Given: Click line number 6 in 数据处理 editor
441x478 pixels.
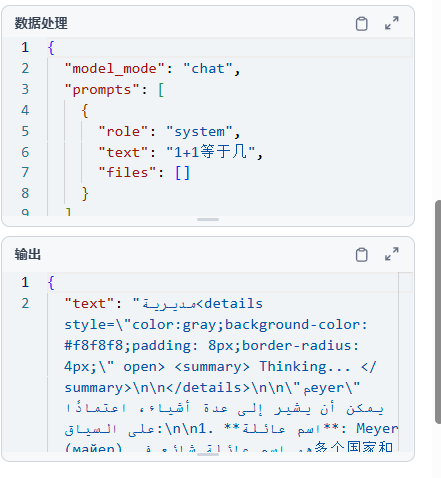Looking at the screenshot, I should [25, 152].
